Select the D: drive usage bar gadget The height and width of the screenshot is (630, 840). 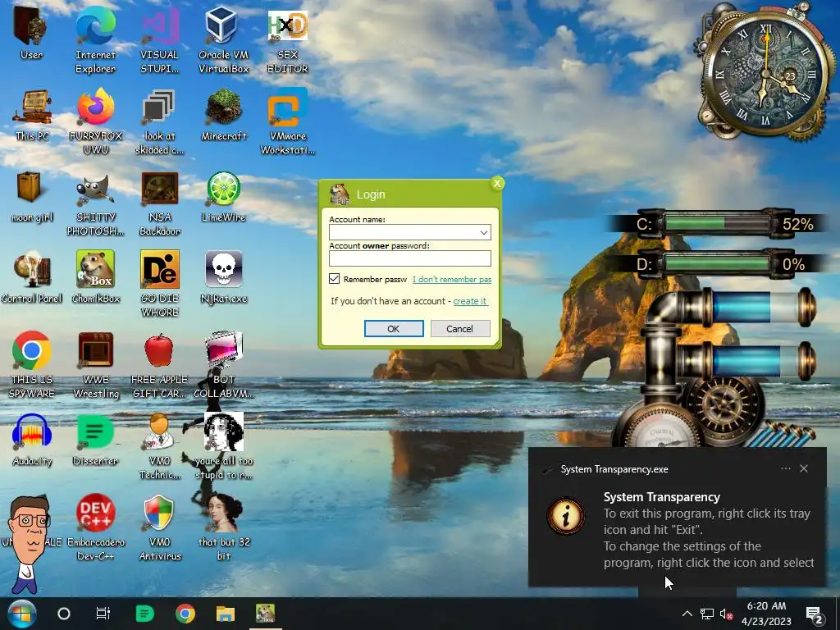pos(718,263)
